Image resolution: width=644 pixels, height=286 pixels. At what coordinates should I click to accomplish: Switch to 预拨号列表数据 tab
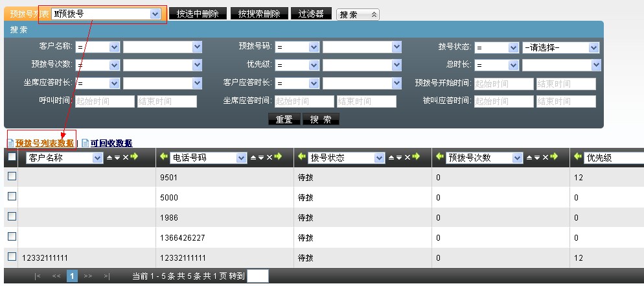[44, 143]
